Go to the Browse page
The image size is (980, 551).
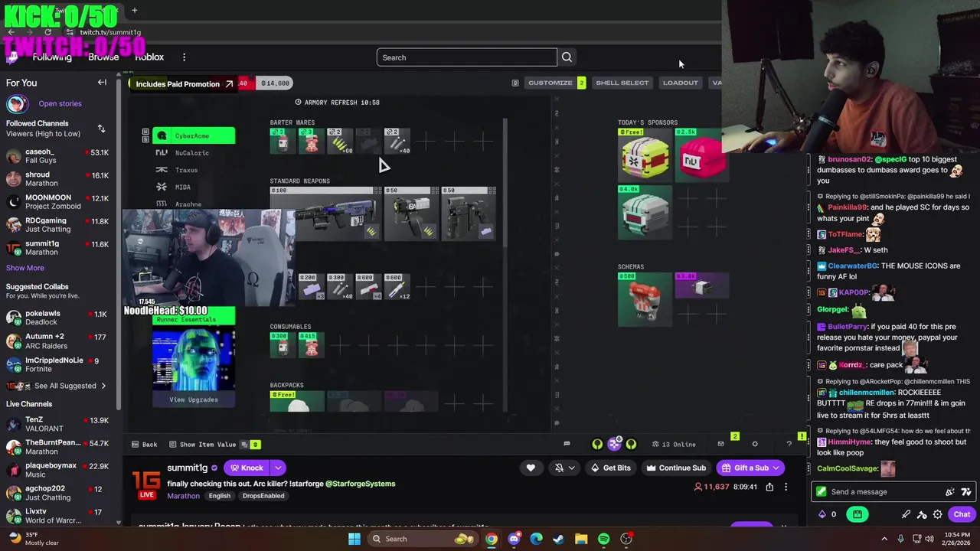(x=103, y=57)
